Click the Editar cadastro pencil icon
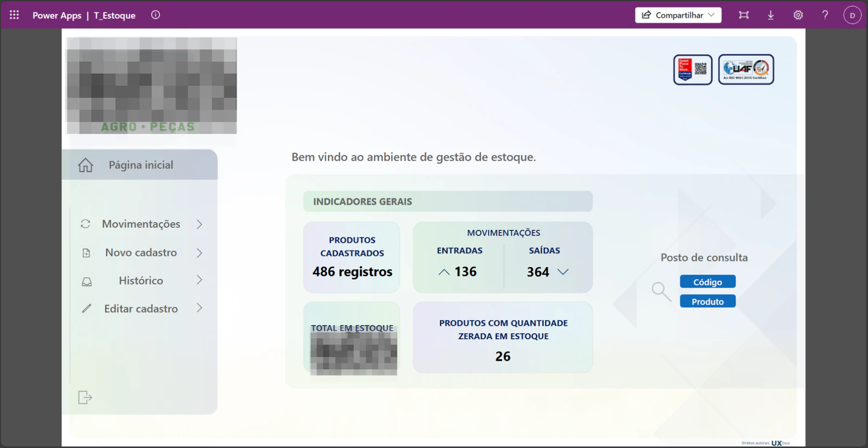The height and width of the screenshot is (448, 868). point(86,309)
